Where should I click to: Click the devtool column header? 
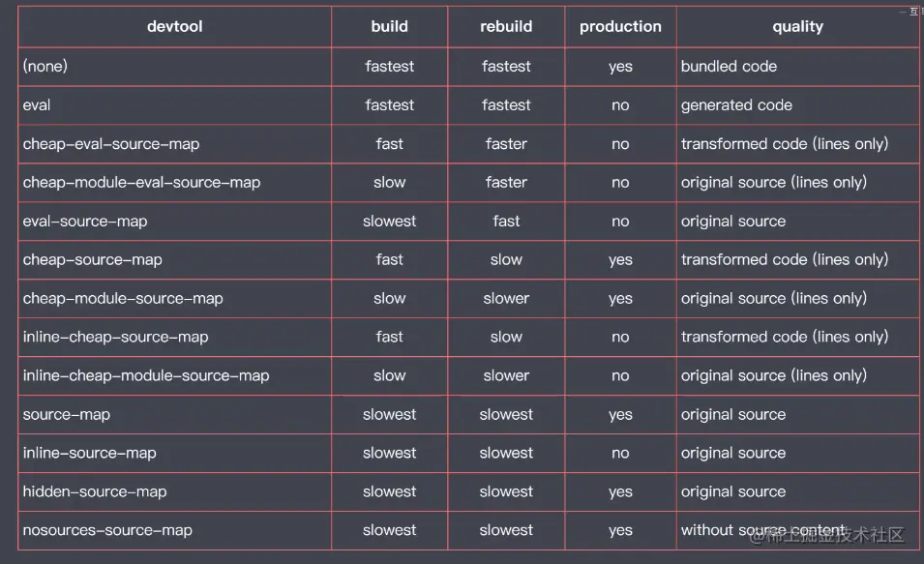[174, 26]
